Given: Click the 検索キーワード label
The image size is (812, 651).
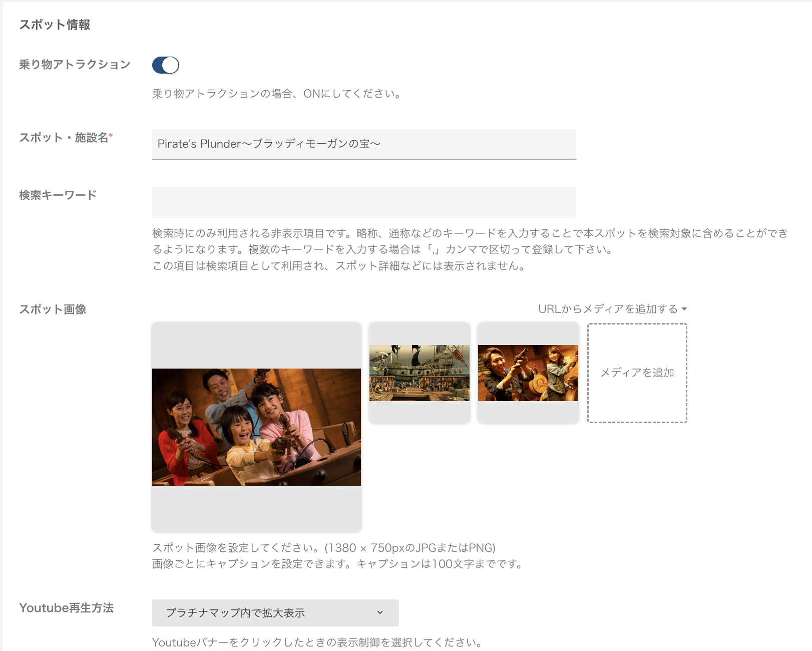Looking at the screenshot, I should click(58, 195).
